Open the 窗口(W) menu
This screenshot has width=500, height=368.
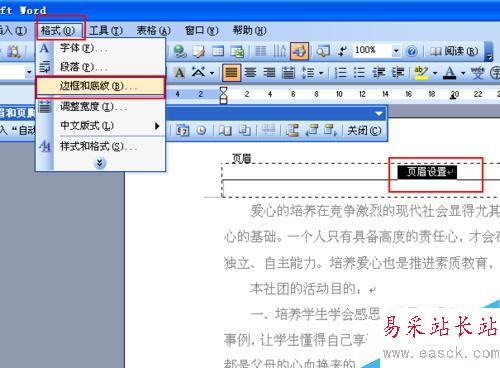click(202, 31)
